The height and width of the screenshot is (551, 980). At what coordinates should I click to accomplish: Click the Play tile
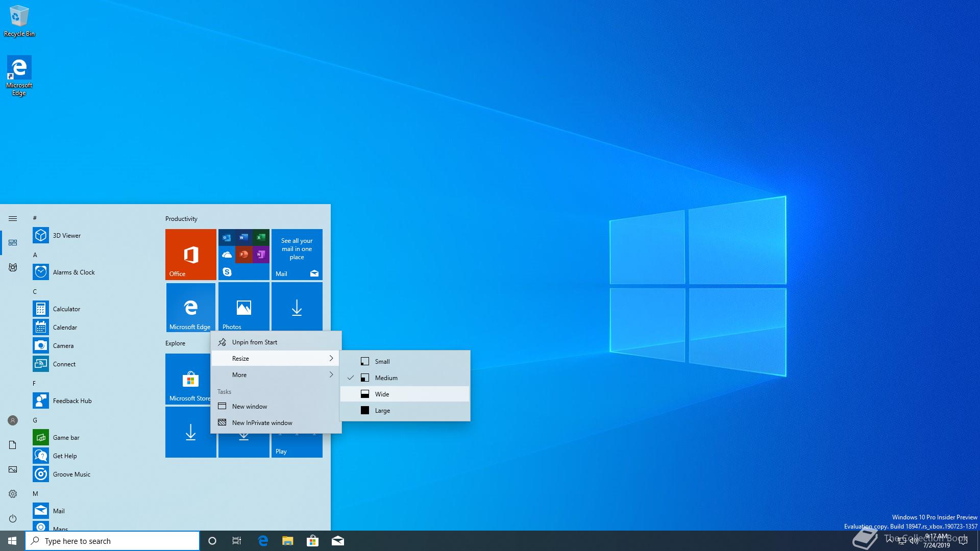click(297, 445)
